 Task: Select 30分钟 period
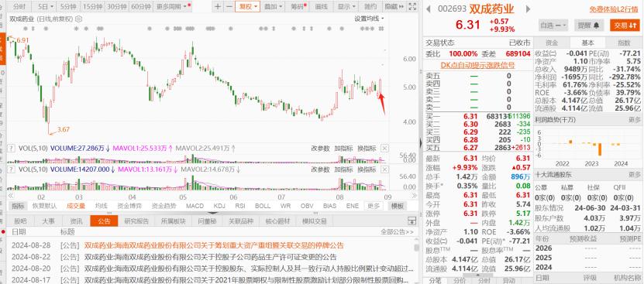click(117, 6)
